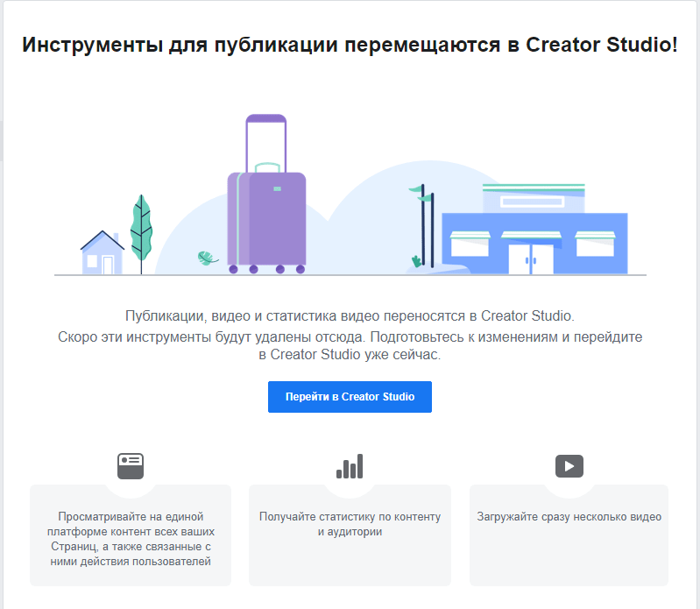The image size is (700, 609).
Task: Click the video play icon
Action: [x=569, y=466]
